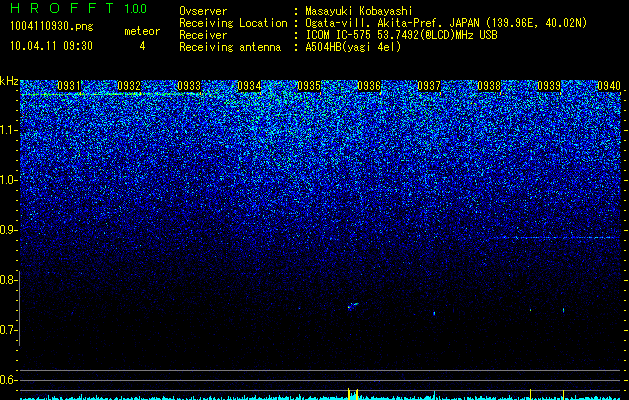Select the 'meteor' count label
629x400 pixels.
tap(142, 31)
